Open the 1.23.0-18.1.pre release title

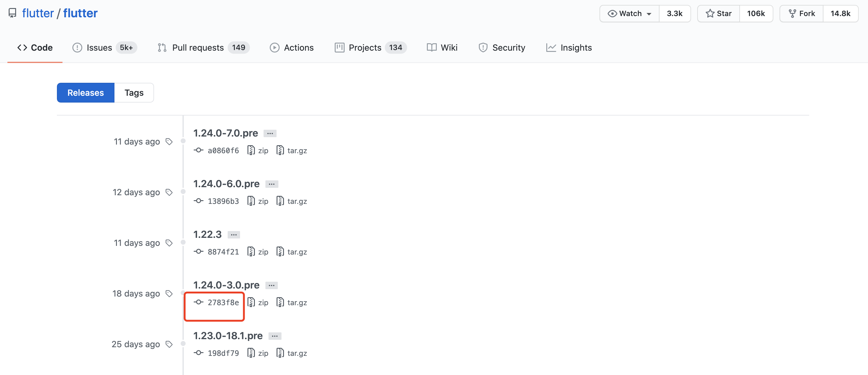[x=228, y=335]
